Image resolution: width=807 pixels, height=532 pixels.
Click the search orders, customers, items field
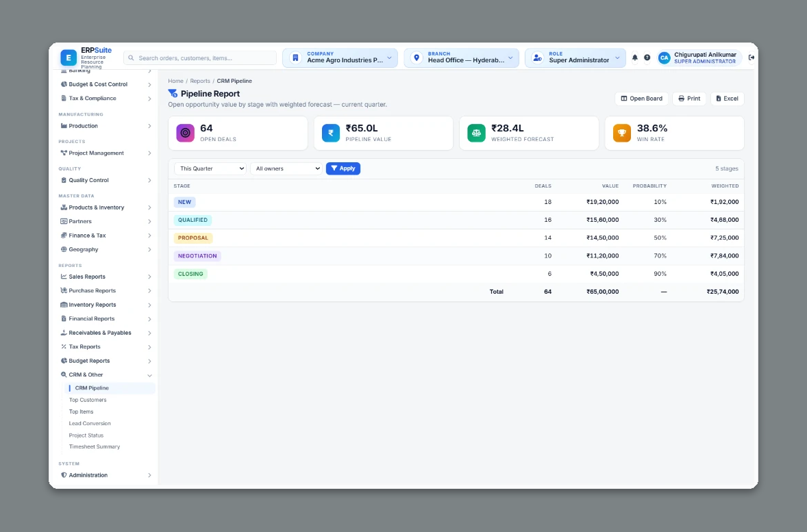[200, 58]
